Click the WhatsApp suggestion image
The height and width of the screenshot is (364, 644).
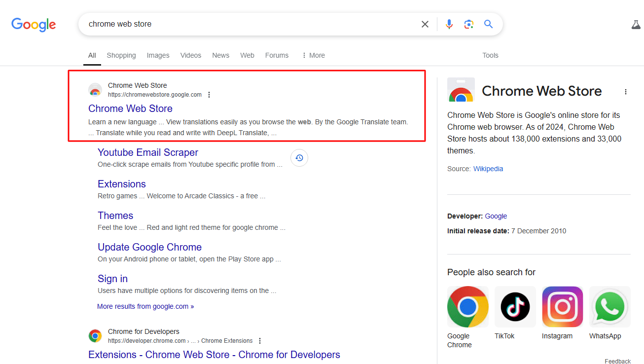coord(609,306)
